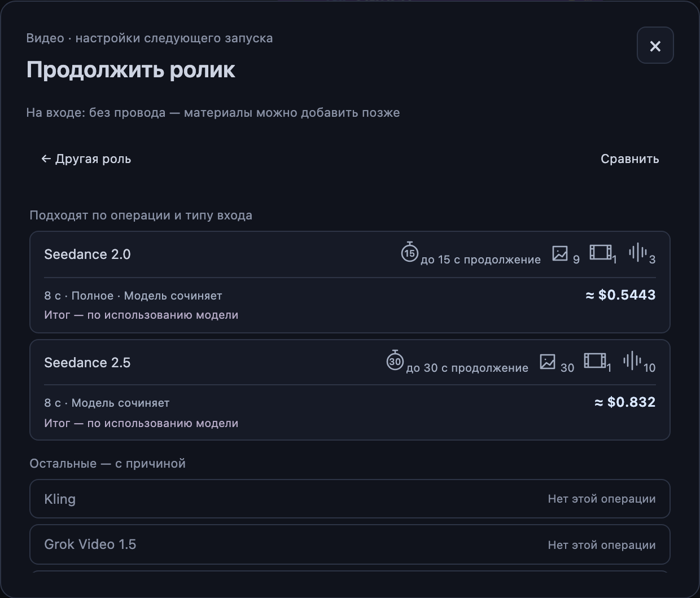Click "Итог — по использованию модели" under Seedance 2.5
Viewport: 700px width, 598px height.
tap(141, 423)
